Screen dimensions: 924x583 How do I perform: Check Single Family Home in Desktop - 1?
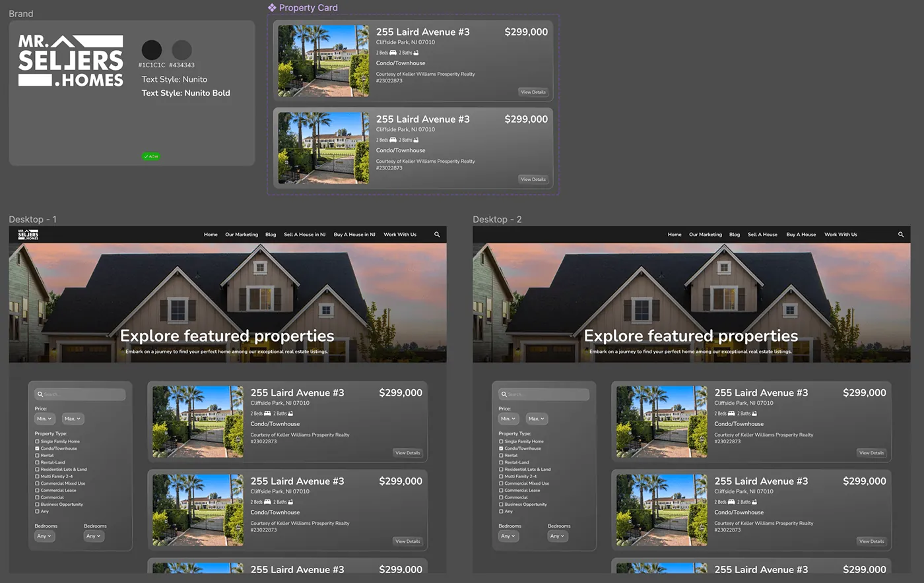point(38,442)
